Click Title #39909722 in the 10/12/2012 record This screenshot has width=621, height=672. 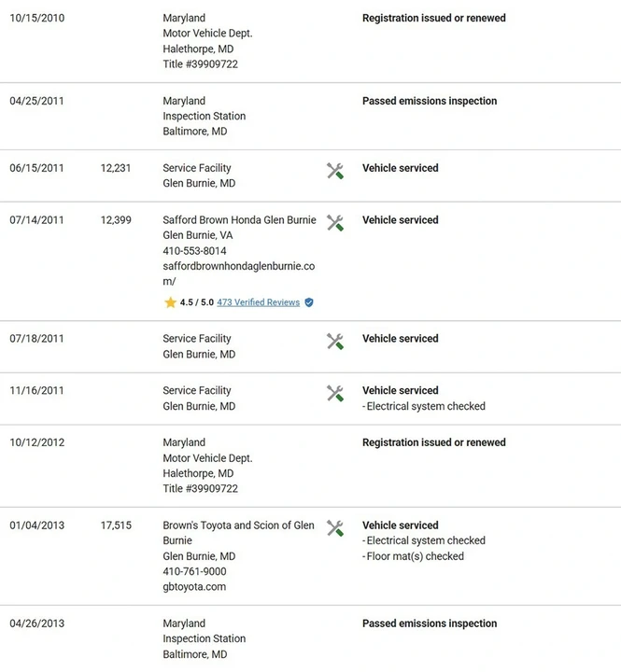click(x=200, y=488)
